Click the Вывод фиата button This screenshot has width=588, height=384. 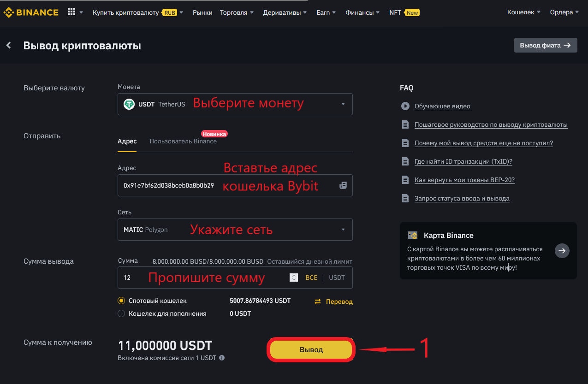point(545,45)
